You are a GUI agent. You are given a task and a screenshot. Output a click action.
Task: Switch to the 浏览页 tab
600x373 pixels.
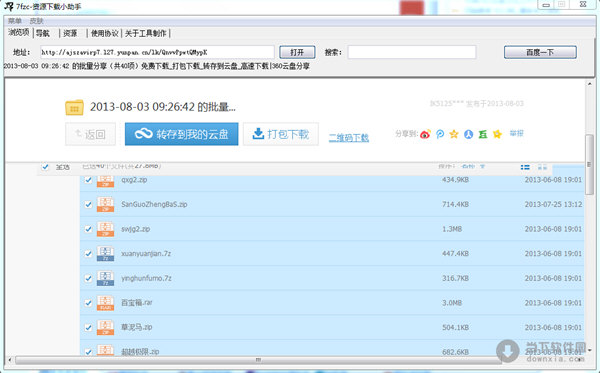pos(18,33)
